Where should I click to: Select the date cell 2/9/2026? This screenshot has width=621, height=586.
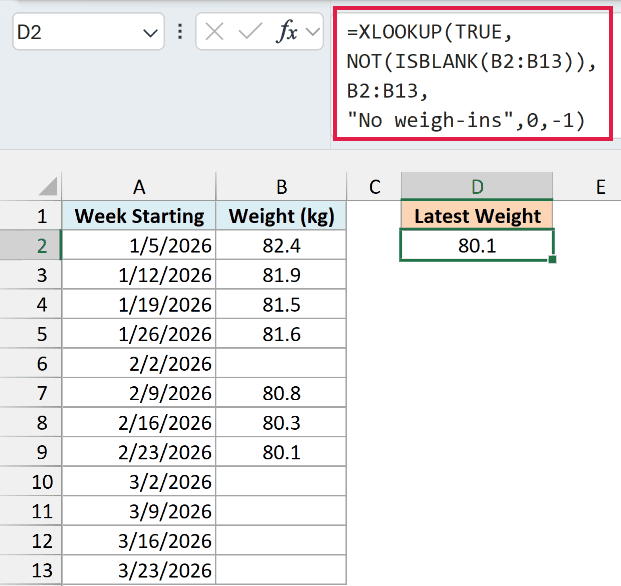[x=139, y=393]
